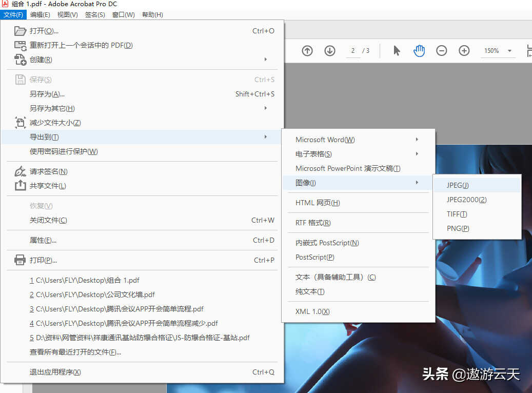Screen dimensions: 532x393
Task: Activate the hand pan tool
Action: [x=419, y=51]
